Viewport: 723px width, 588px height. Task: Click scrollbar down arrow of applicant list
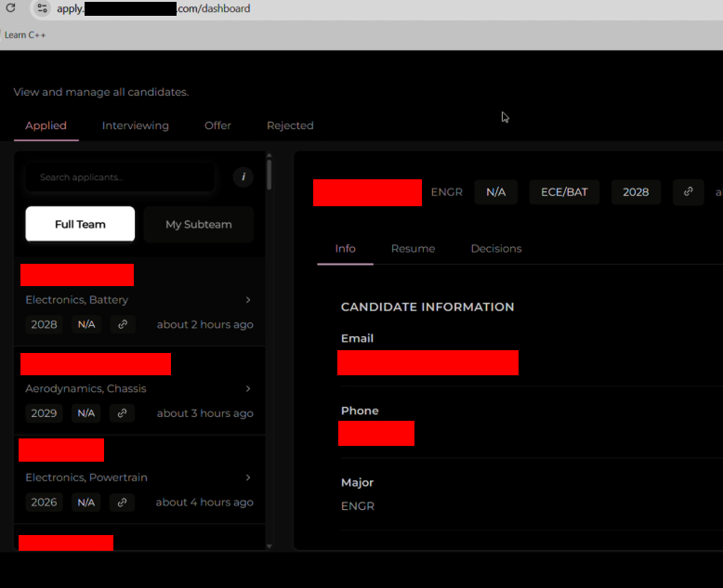[269, 546]
